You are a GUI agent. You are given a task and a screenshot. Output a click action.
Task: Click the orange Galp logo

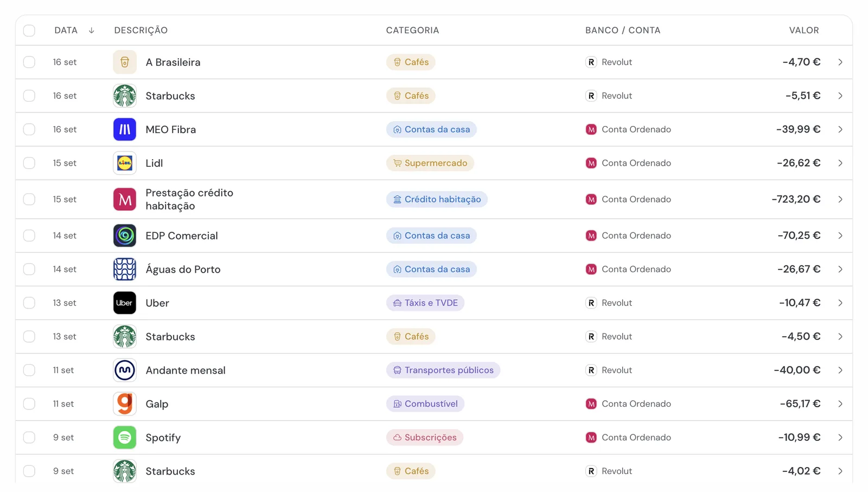(125, 404)
